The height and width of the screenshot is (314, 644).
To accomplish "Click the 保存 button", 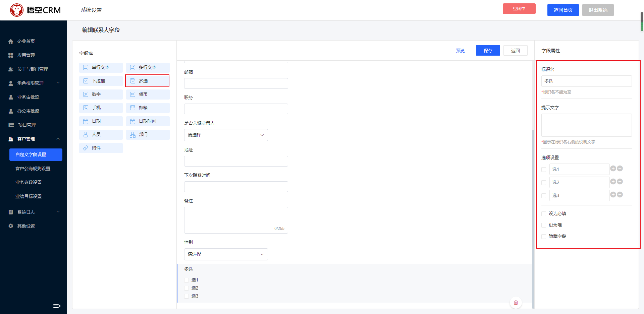I will coord(488,50).
